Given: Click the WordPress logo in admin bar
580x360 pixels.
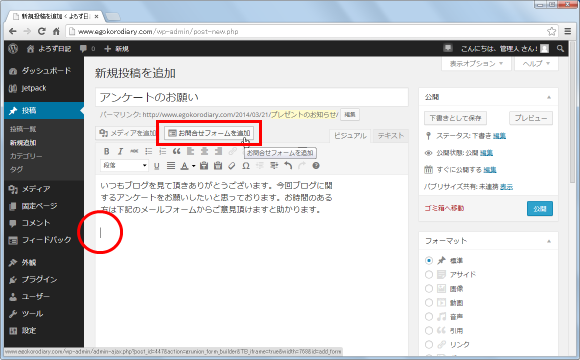Looking at the screenshot, I should [x=13, y=48].
